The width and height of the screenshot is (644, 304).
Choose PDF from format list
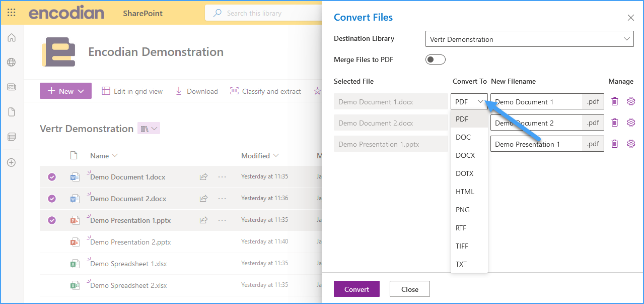click(469, 119)
